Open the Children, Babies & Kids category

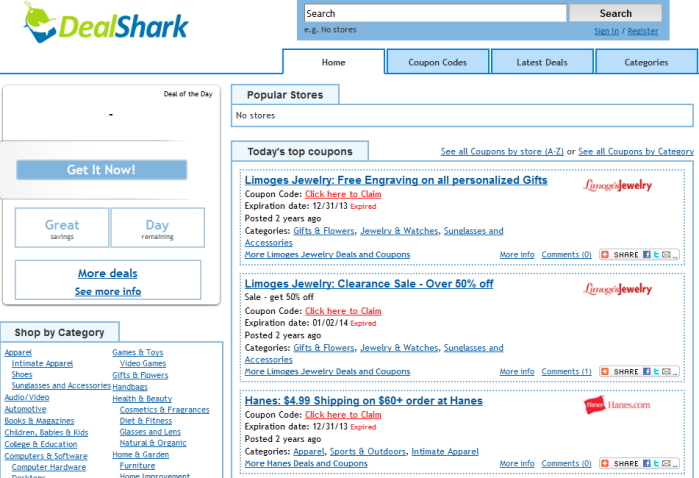[x=46, y=433]
